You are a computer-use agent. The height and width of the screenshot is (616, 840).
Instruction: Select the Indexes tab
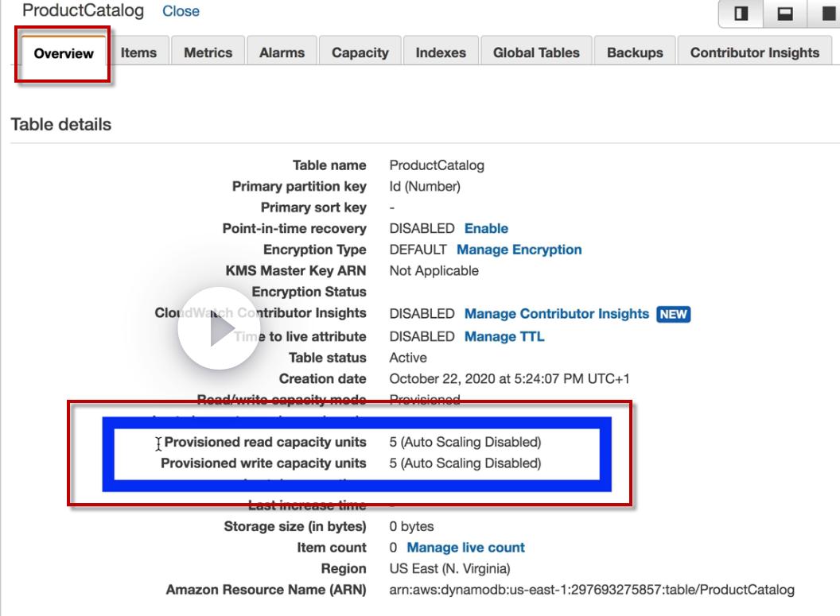pyautogui.click(x=441, y=53)
